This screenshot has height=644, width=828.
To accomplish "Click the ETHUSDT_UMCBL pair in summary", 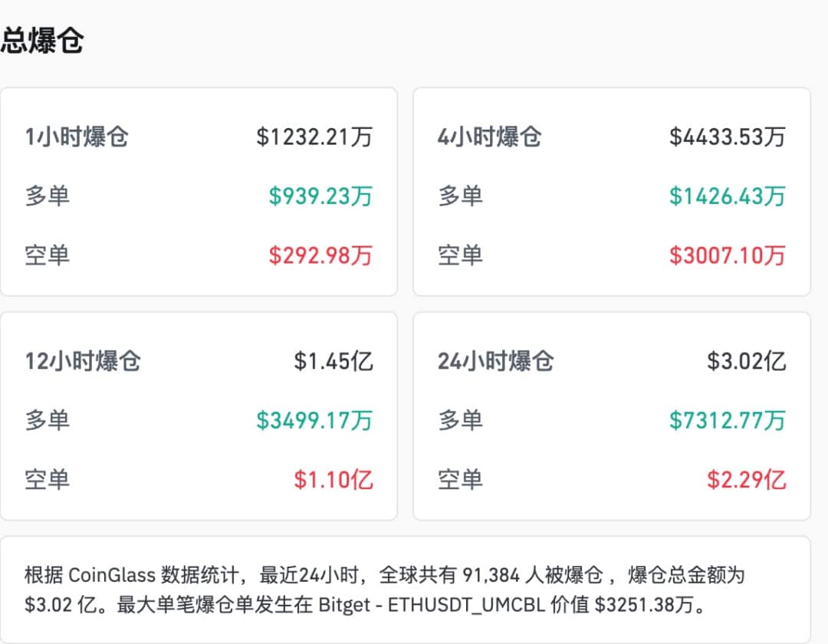I will pyautogui.click(x=467, y=606).
